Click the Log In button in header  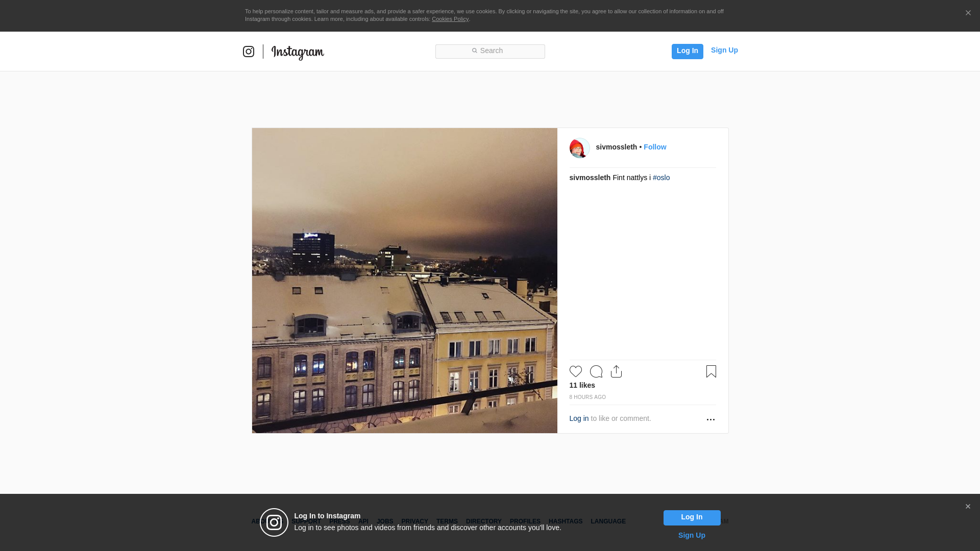coord(687,51)
